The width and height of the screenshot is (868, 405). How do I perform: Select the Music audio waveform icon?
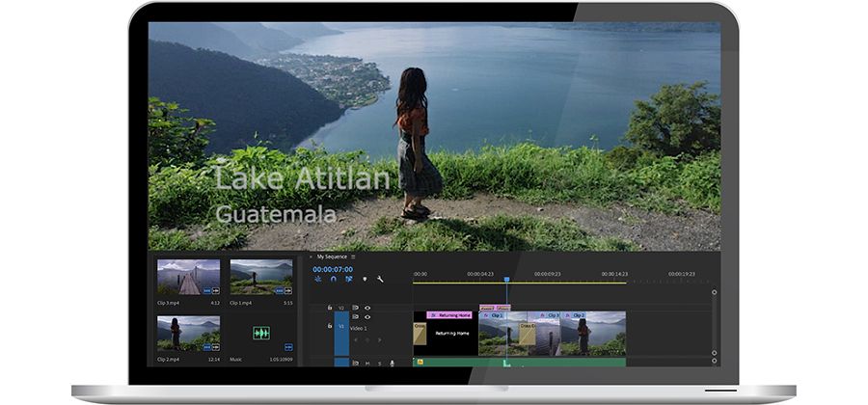[x=260, y=333]
